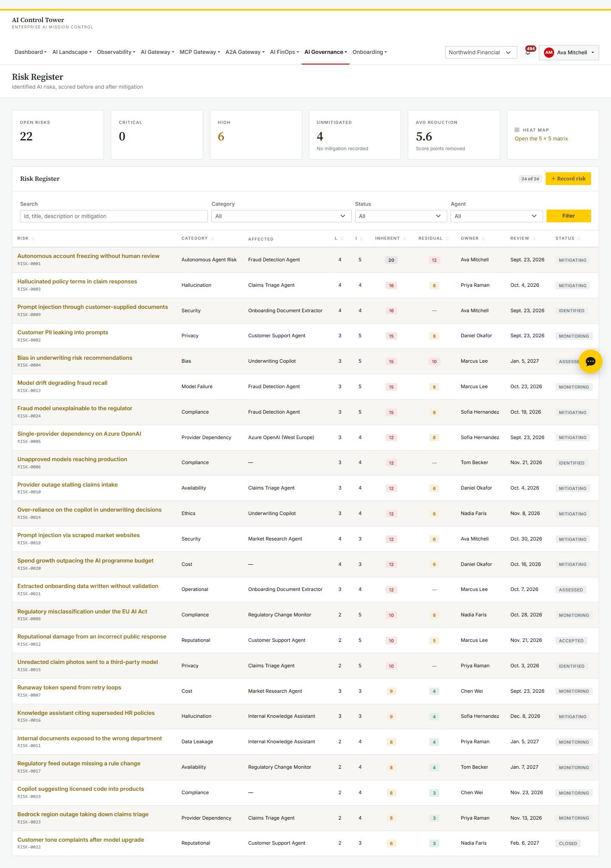Sort the table by the Risk column
This screenshot has height=868, width=611.
tap(26, 238)
